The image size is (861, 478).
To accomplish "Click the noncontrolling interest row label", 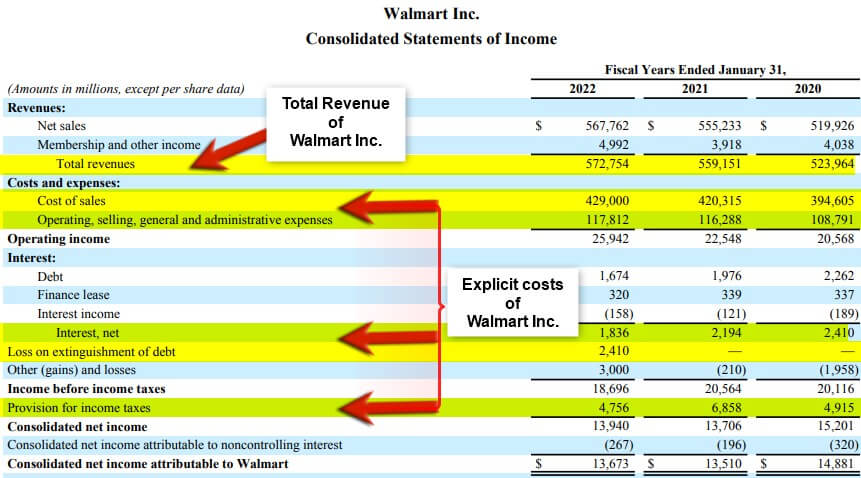I will (x=175, y=445).
